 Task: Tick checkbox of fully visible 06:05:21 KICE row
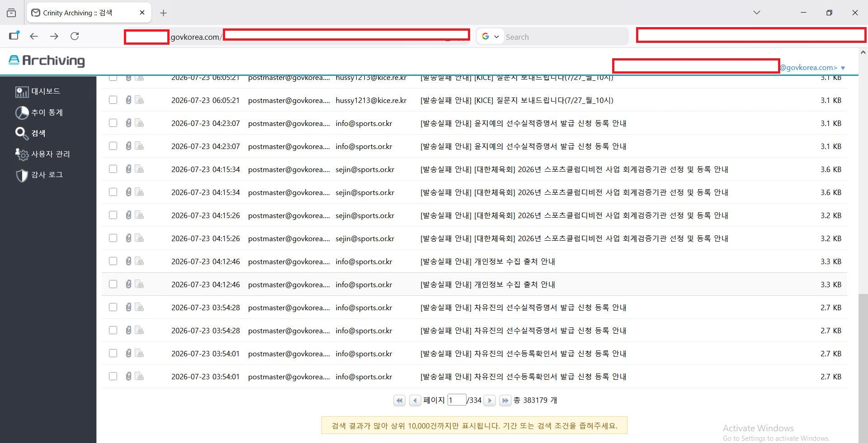113,100
